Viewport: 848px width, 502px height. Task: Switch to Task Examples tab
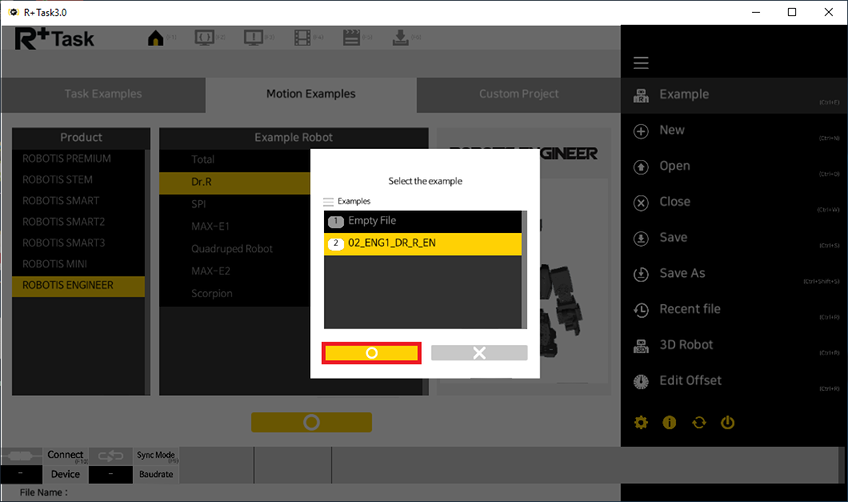click(x=103, y=94)
